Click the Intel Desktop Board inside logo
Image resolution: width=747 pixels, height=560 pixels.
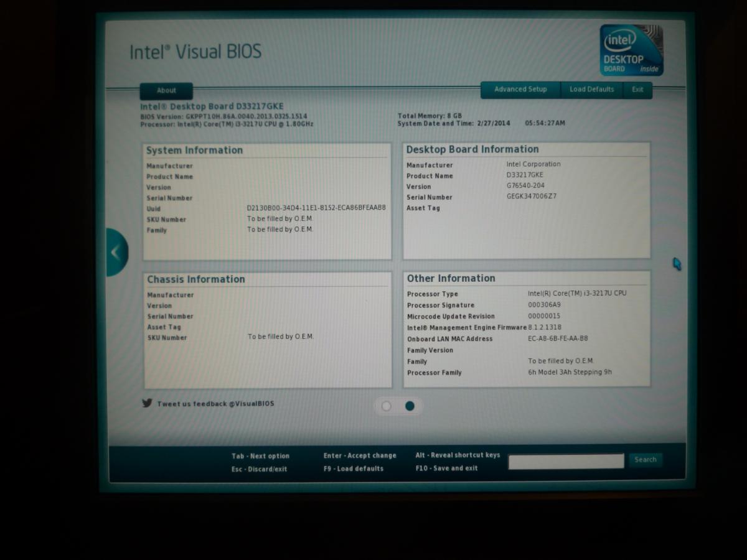point(631,50)
